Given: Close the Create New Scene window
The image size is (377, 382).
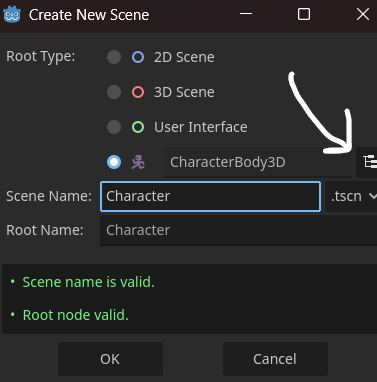Looking at the screenshot, I should tap(363, 14).
